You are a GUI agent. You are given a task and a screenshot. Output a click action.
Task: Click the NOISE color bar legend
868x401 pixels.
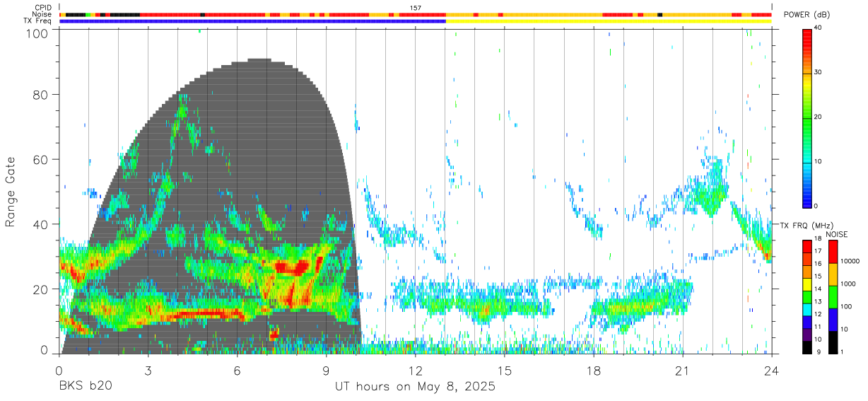coord(832,297)
